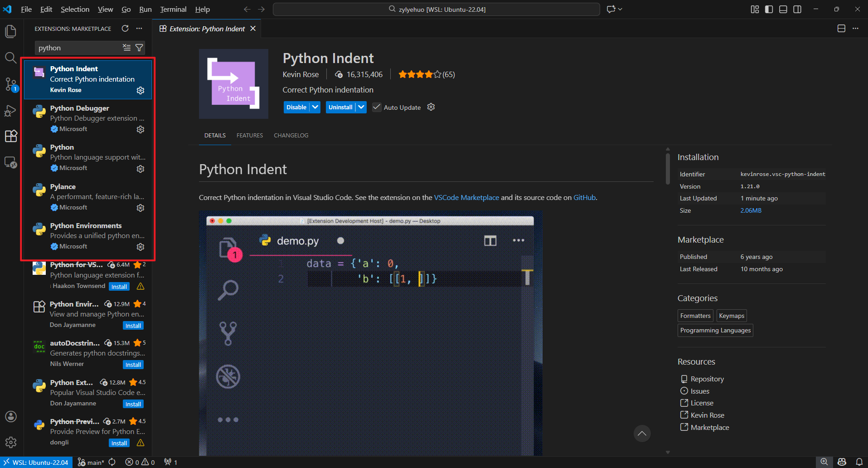Open the Copilot chat icon in title bar
Screen dimensions: 868x468
[x=611, y=9]
